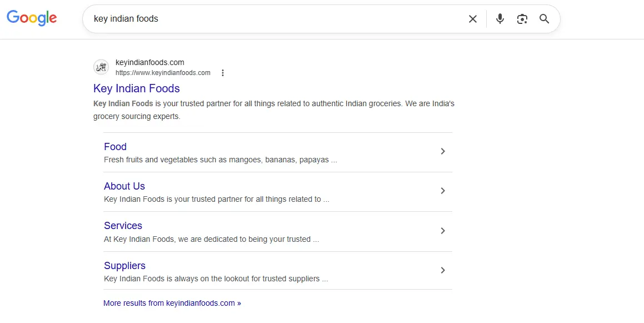Screen dimensions: 644x323
Task: Open the About Us sitelink
Action: 124,186
